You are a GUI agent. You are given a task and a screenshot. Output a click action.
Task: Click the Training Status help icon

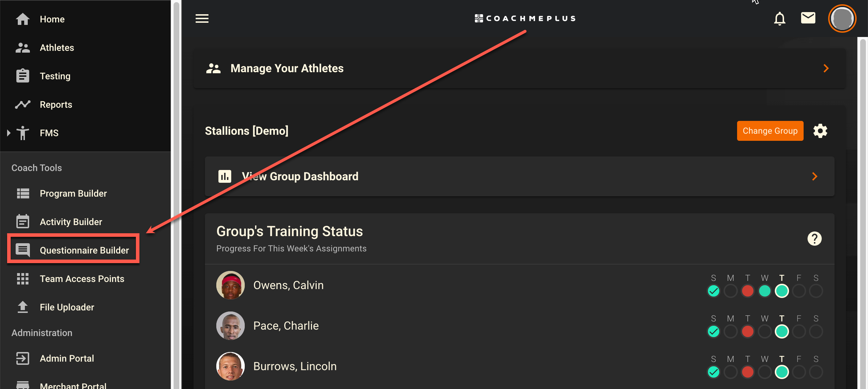coord(814,239)
